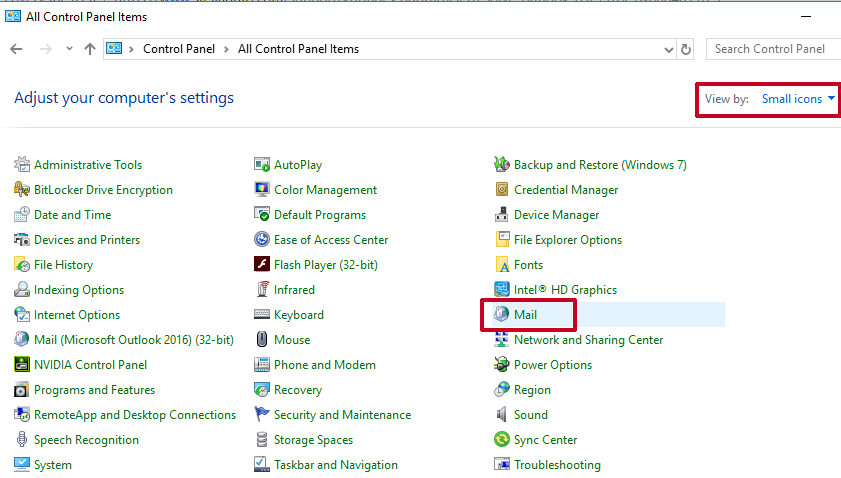Open the recent locations dropdown arrow
The image size is (841, 478).
click(69, 49)
